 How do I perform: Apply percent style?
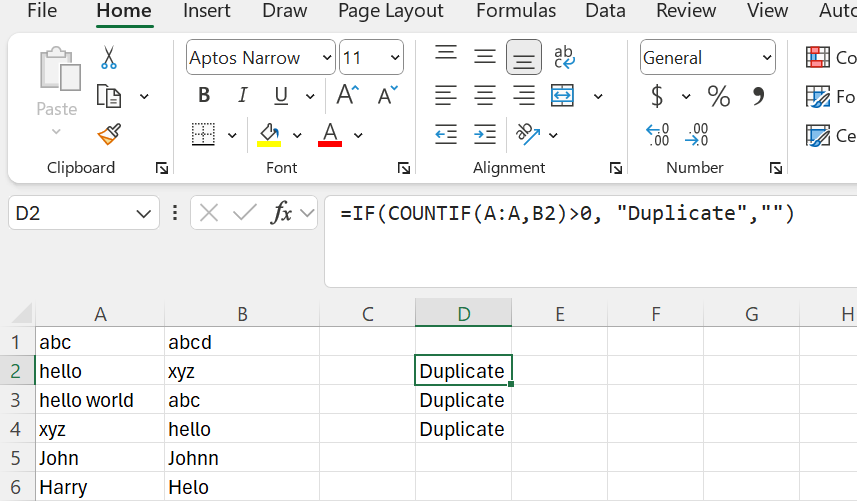pyautogui.click(x=719, y=96)
